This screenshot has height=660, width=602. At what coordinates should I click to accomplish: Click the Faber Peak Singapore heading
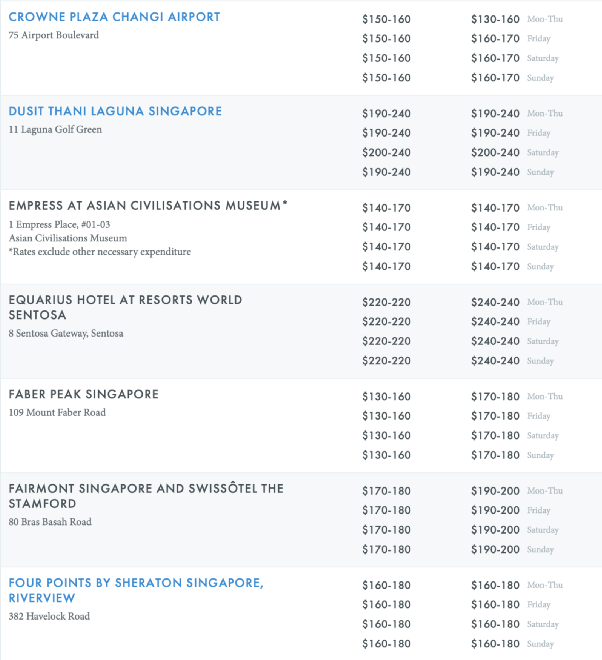[x=84, y=394]
